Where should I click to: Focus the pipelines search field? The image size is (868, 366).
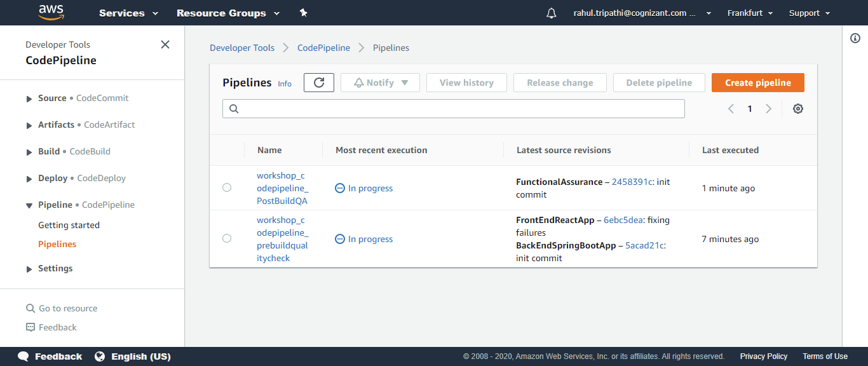[454, 109]
